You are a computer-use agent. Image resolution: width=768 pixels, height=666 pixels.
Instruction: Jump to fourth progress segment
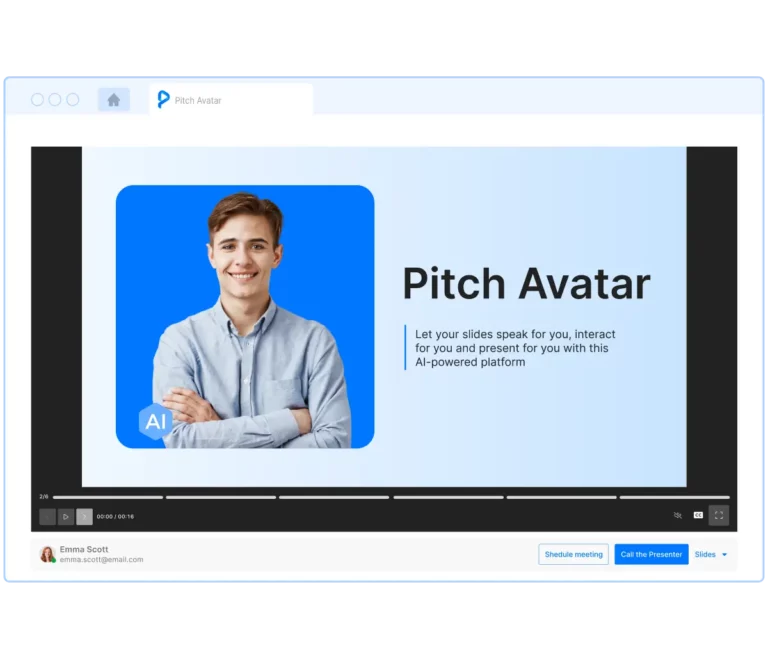click(448, 497)
